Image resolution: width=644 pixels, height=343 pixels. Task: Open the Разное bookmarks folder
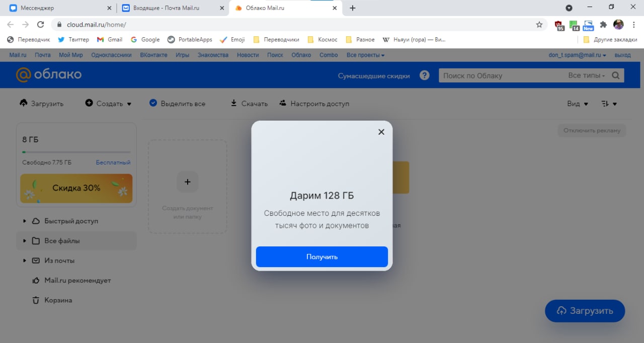(360, 39)
